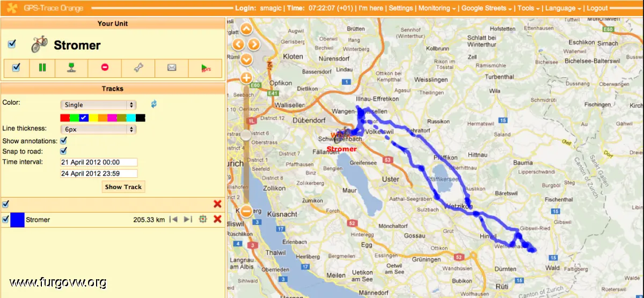
Task: Select the magenta track color swatch
Action: 112,117
